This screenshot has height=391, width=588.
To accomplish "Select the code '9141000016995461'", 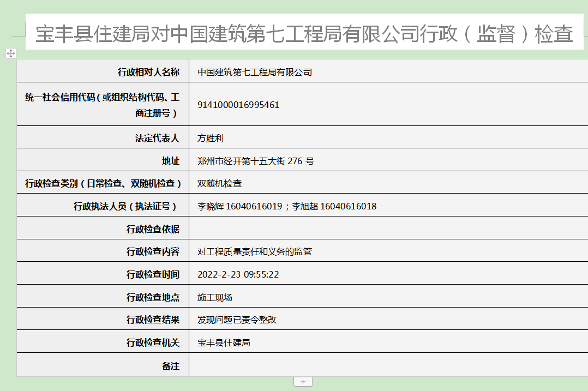I will click(238, 105).
